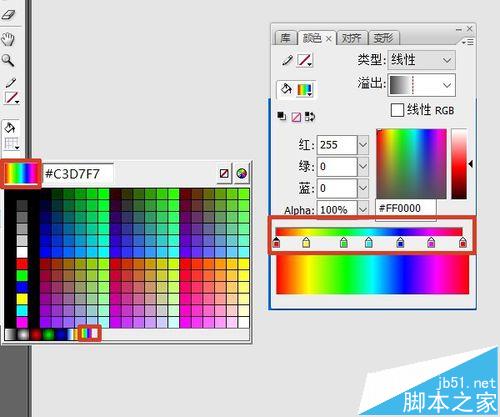Click the hex field showing #C3D7F7
500x417 pixels.
tap(79, 174)
